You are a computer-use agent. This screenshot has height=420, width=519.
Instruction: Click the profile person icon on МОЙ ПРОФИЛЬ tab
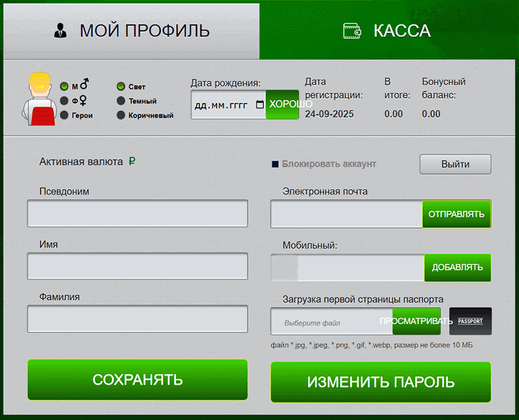pyautogui.click(x=60, y=30)
